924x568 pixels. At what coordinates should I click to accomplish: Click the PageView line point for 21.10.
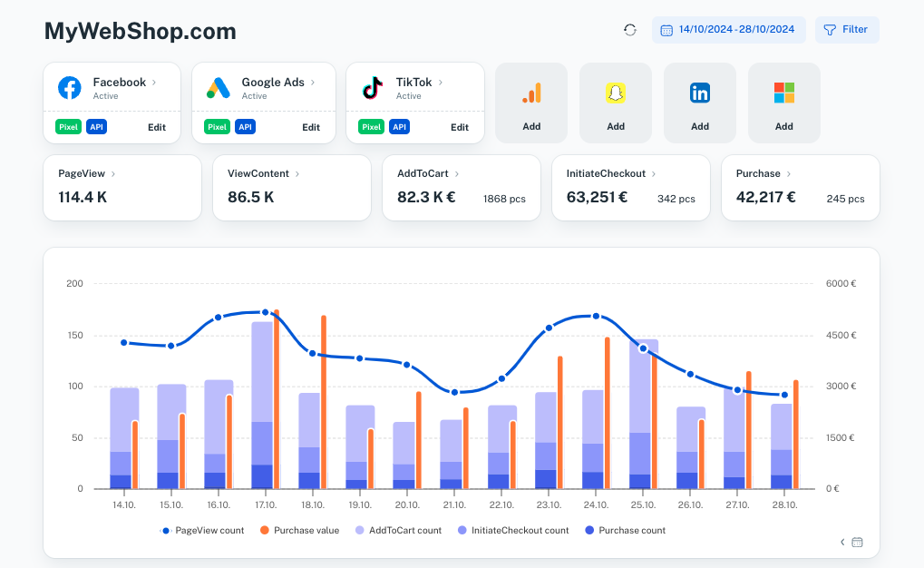tap(454, 392)
